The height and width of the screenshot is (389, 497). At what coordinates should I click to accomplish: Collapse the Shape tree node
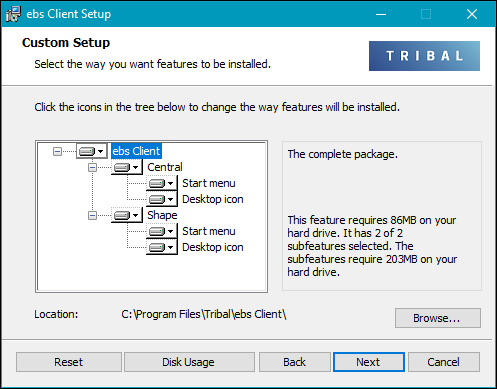(x=92, y=215)
